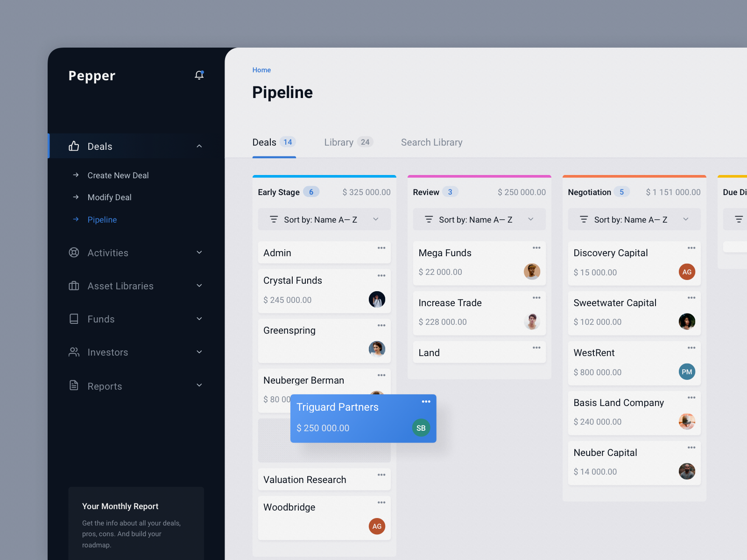Image resolution: width=747 pixels, height=560 pixels.
Task: Open more options on Increase Trade card
Action: point(536,298)
